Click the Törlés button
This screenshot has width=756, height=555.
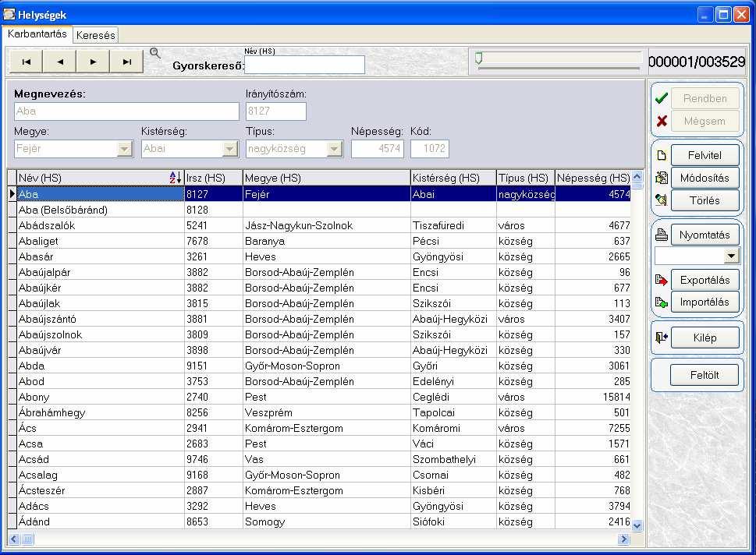[x=705, y=200]
